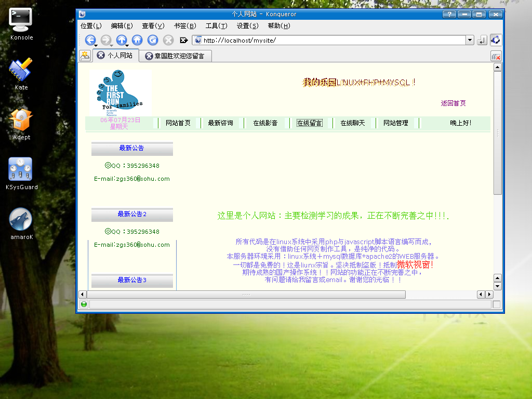
Task: Click the 06年07月23日 date text
Action: [x=120, y=120]
